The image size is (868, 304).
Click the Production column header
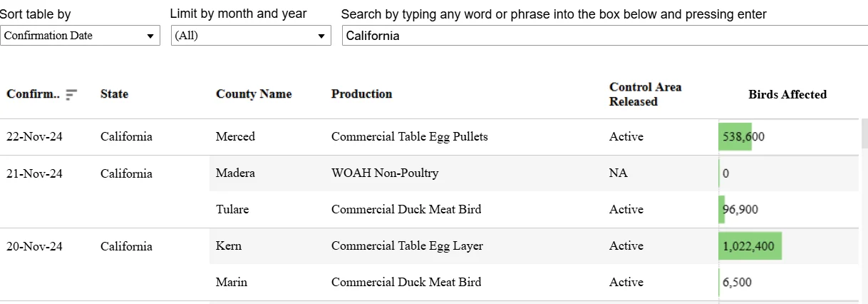[362, 94]
